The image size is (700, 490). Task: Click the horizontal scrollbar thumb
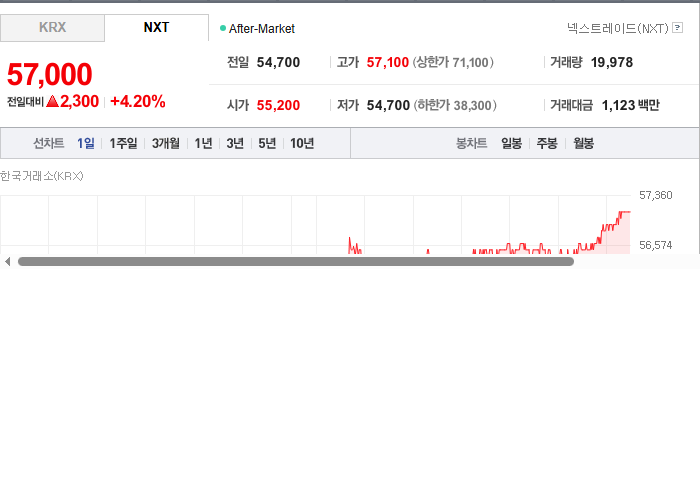pyautogui.click(x=296, y=262)
